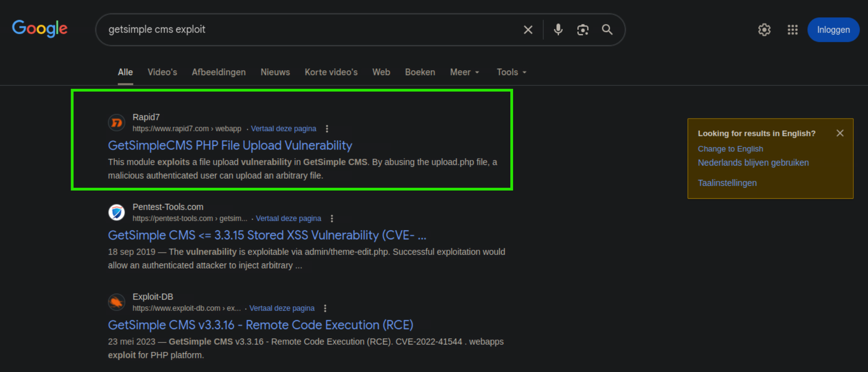This screenshot has width=868, height=372.
Task: Open the three-dot menu for Pentest-Tools result
Action: [332, 218]
